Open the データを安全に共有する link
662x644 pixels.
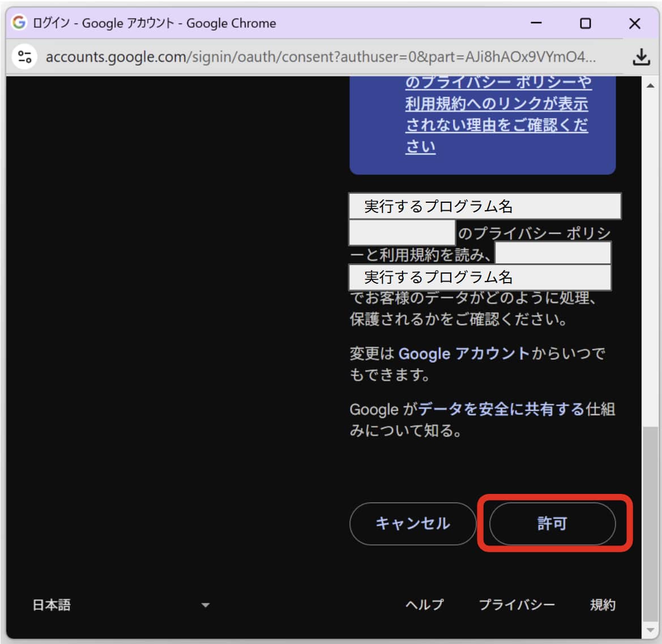click(501, 409)
